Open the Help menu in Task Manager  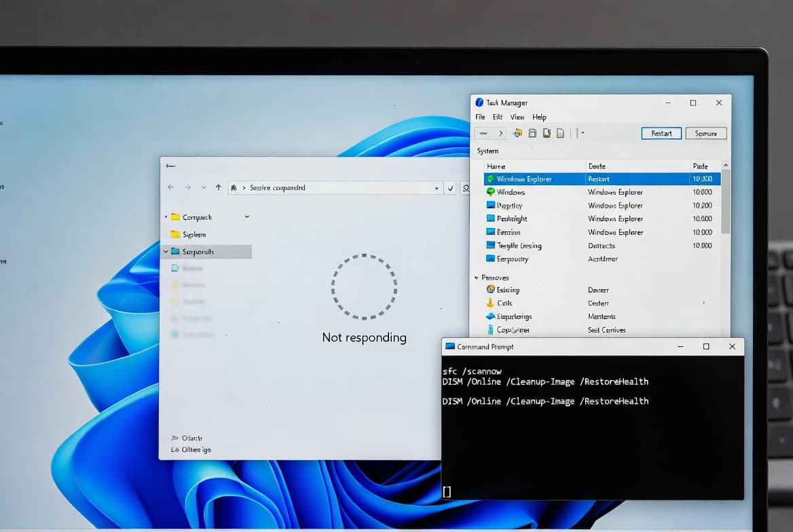click(539, 117)
